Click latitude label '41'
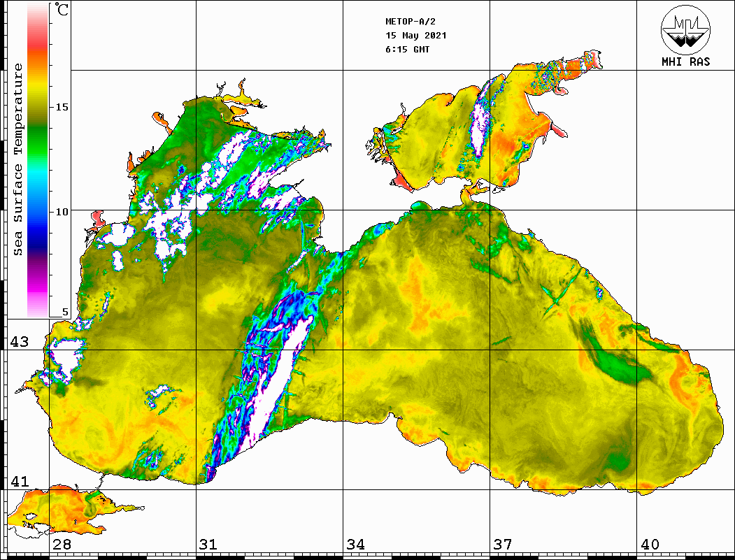 click(x=20, y=481)
